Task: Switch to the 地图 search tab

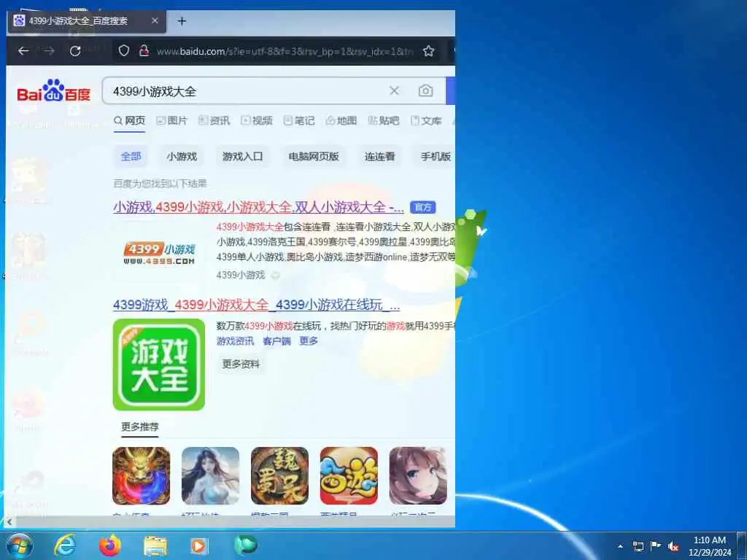Action: tap(341, 121)
